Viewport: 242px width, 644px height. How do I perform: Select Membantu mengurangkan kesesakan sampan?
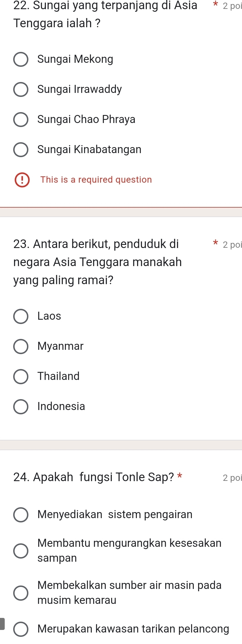tap(21, 551)
